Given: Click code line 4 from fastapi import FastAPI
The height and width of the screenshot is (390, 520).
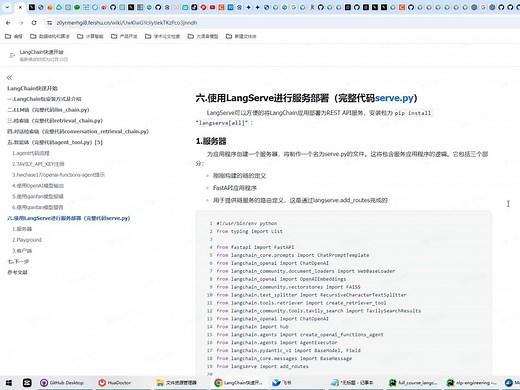Looking at the screenshot, I should [x=255, y=247].
